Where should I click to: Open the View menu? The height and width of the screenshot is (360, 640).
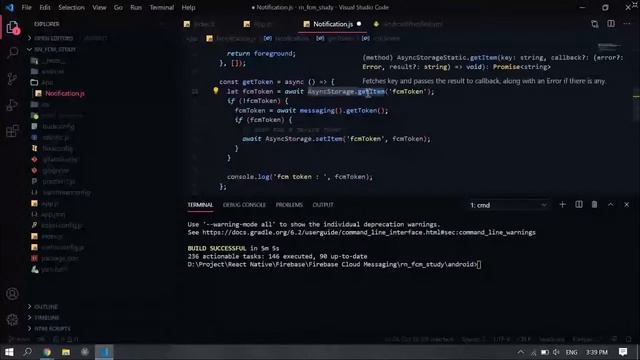tap(99, 7)
